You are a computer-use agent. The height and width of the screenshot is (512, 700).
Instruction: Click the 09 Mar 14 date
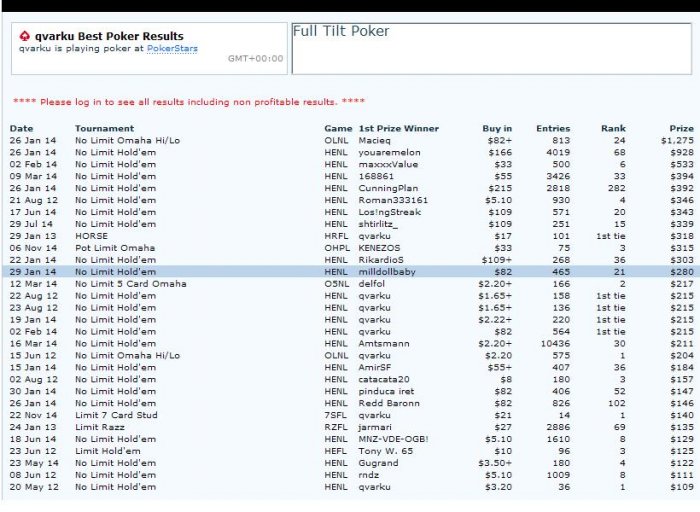[x=33, y=176]
